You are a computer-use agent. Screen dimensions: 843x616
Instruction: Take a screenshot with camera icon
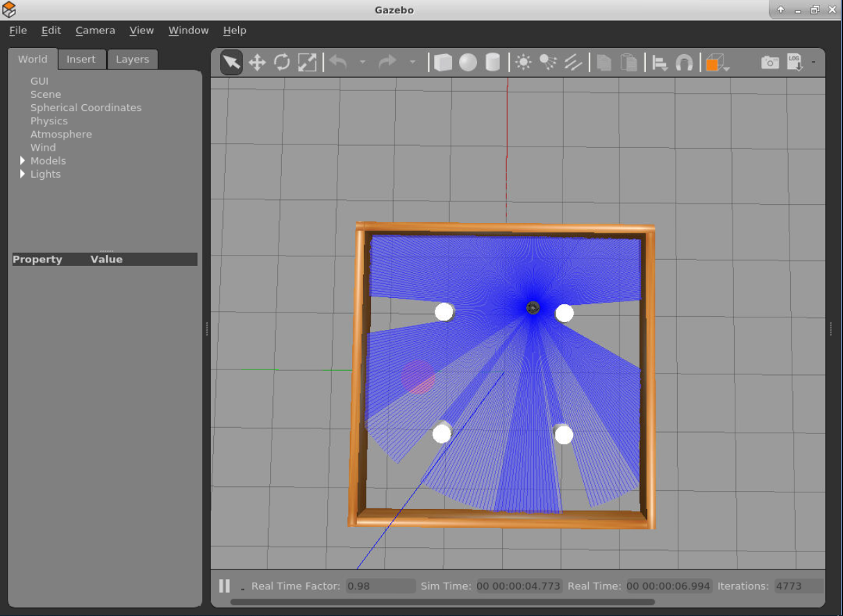pos(769,63)
